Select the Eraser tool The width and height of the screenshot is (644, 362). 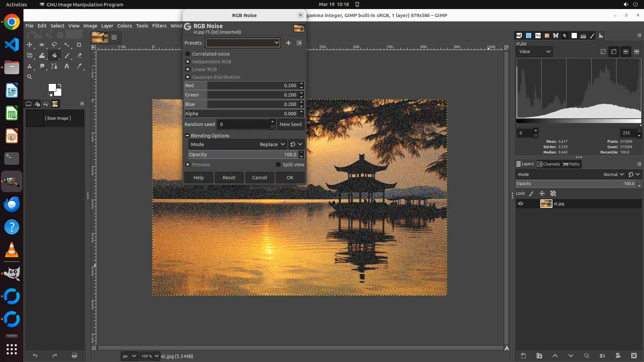79,56
